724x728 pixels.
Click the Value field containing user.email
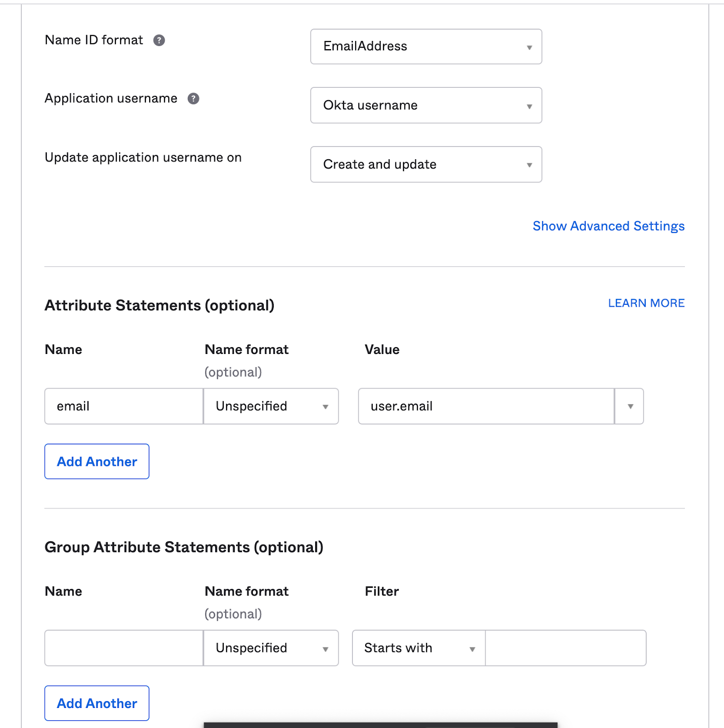[486, 406]
